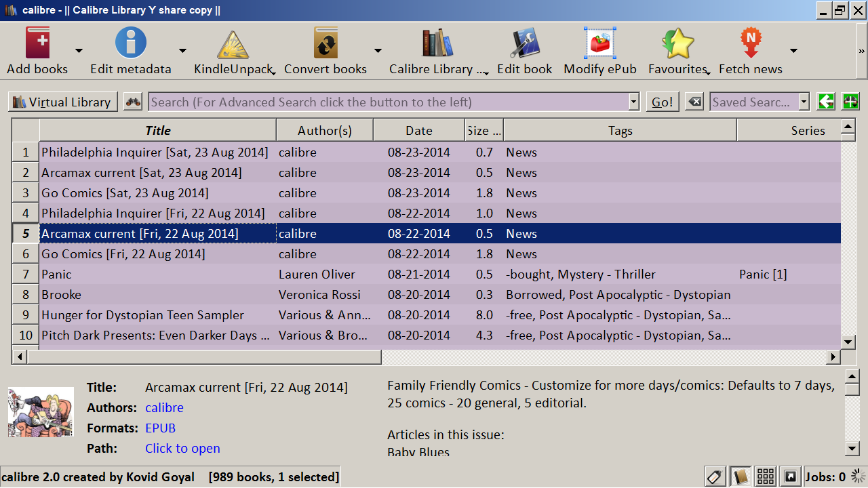This screenshot has height=488, width=868.
Task: Expand the Convert books dropdown arrow
Action: point(378,51)
